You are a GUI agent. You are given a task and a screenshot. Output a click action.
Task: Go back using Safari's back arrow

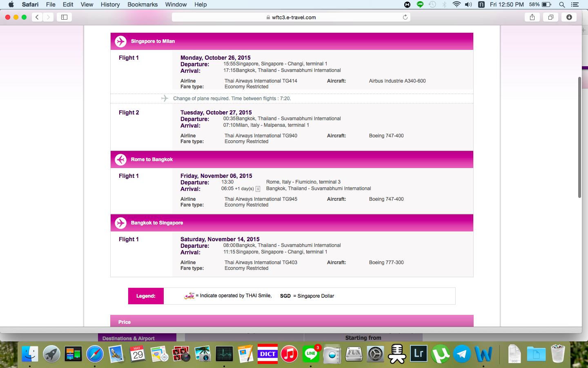click(x=37, y=17)
